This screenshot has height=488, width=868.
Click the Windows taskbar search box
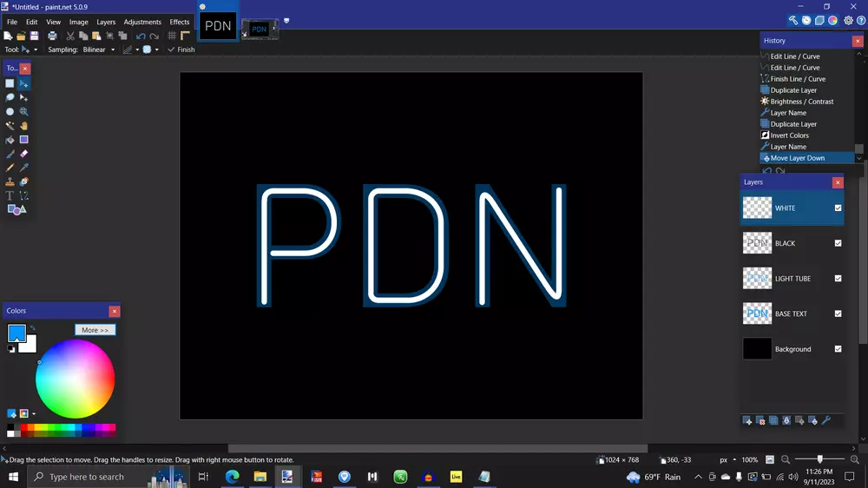(109, 477)
